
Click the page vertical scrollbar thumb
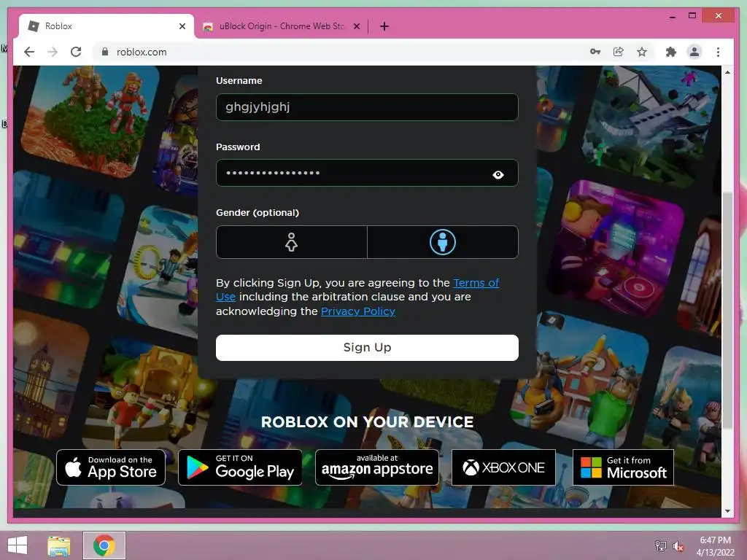(x=727, y=309)
